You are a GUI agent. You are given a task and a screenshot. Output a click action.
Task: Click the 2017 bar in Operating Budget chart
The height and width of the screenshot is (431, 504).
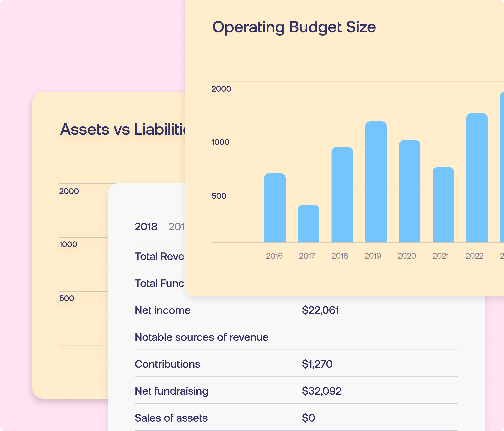(x=308, y=224)
